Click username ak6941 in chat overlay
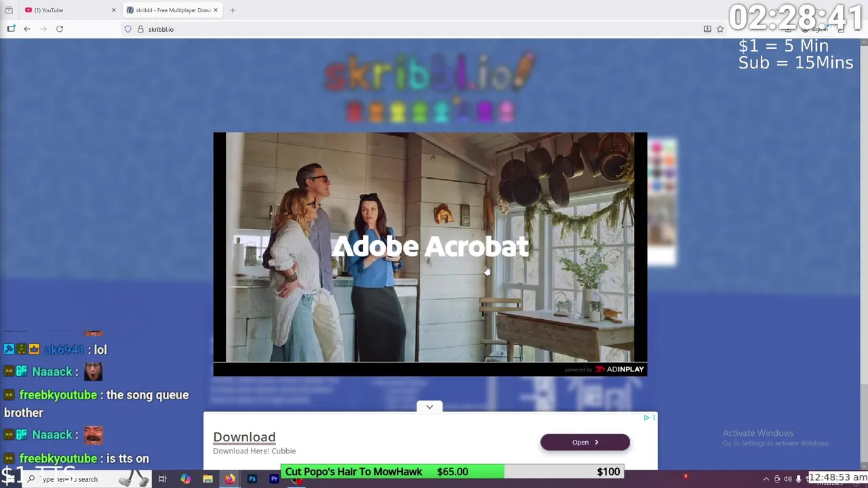Viewport: 868px width, 488px height. point(64,350)
